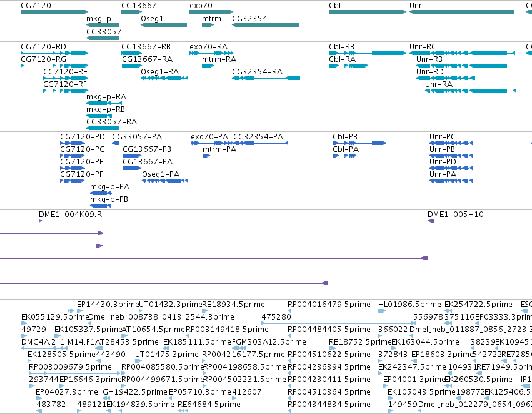Click the CG13667-RB transcript

pos(132,53)
